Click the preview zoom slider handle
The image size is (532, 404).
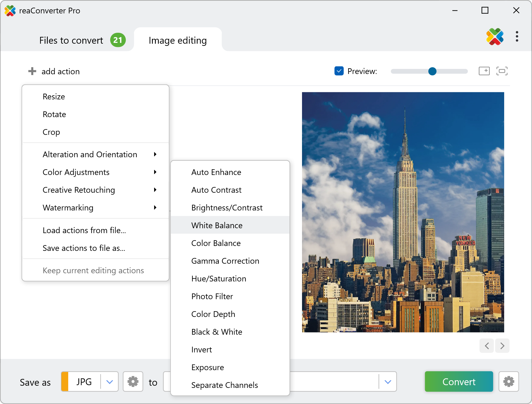tap(432, 71)
